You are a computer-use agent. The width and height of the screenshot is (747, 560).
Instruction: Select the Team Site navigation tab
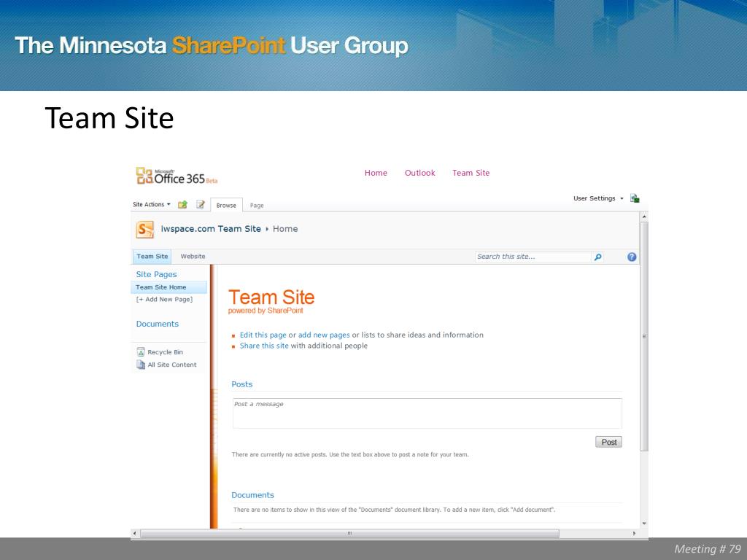pyautogui.click(x=152, y=256)
